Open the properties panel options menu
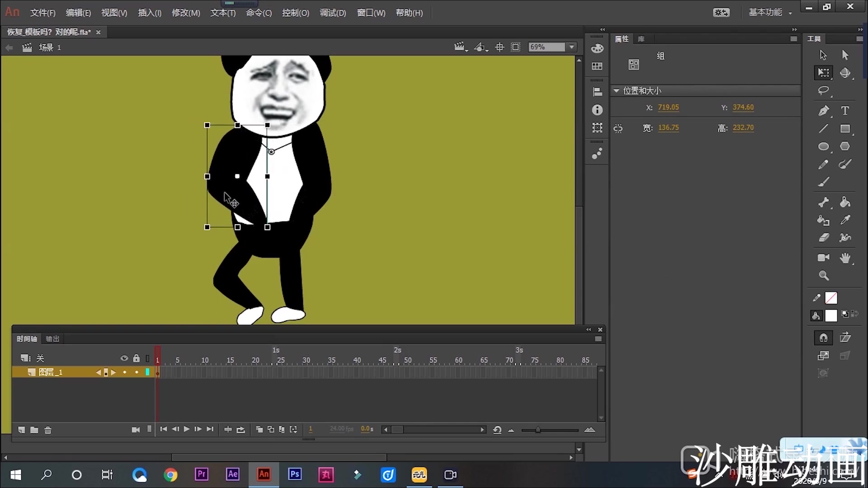Screen dimensions: 868x488 click(793, 39)
